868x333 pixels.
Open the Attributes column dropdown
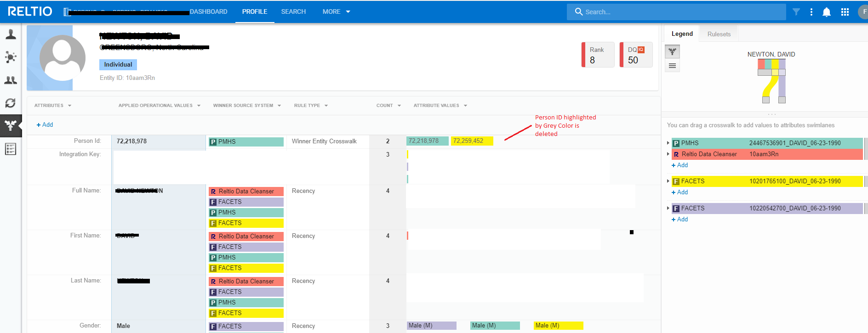coord(53,106)
